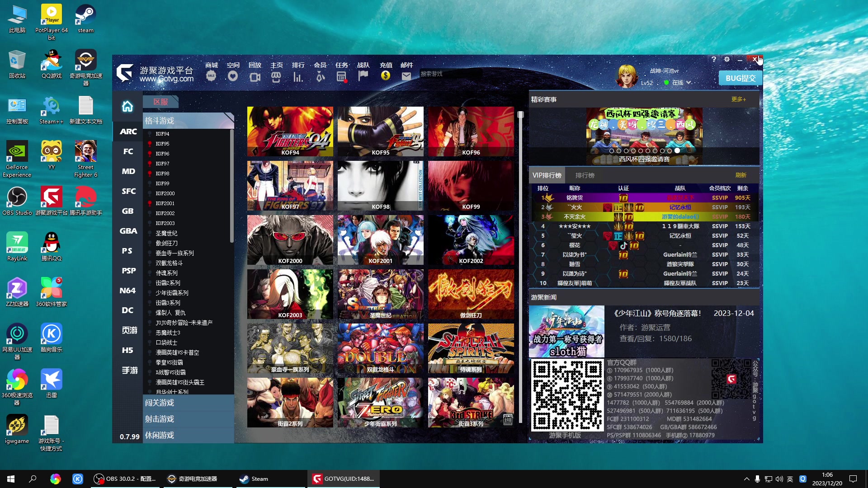868x488 pixels.
Task: Select the first banner carousel dot
Action: pyautogui.click(x=612, y=151)
